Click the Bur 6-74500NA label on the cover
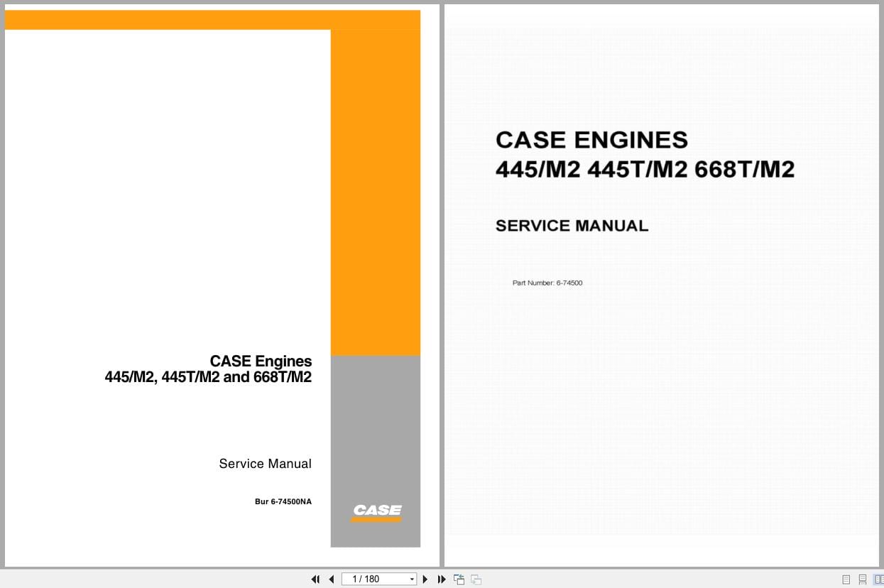This screenshot has height=588, width=884. tap(283, 501)
